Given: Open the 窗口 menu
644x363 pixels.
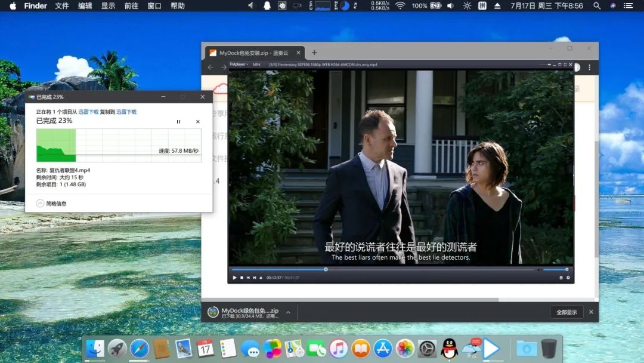Looking at the screenshot, I should point(154,6).
